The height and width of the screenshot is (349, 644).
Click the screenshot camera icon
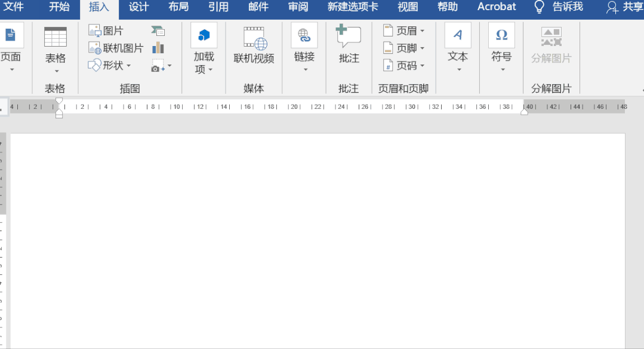coord(158,66)
